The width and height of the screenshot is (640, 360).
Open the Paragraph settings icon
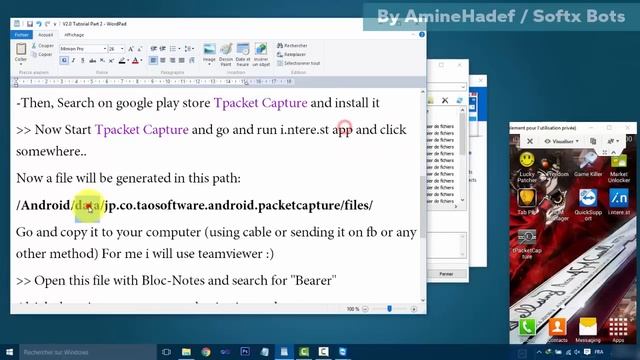(192, 60)
